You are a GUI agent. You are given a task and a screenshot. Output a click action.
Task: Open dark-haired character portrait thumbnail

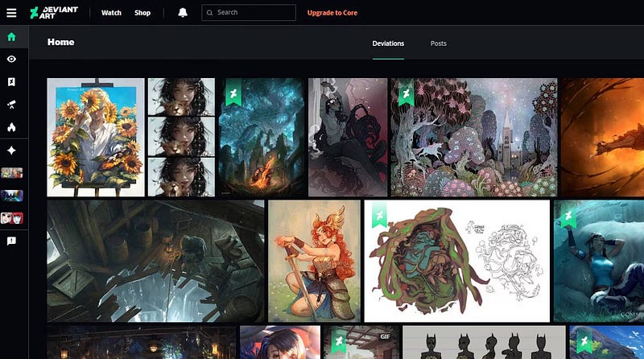point(280,343)
